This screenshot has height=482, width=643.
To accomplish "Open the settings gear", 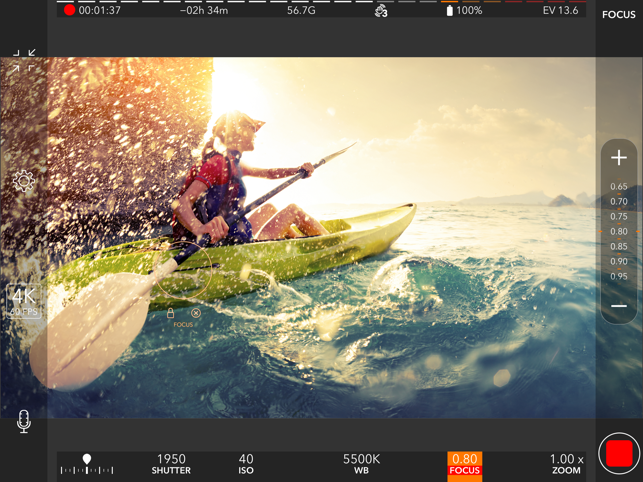I will [x=23, y=181].
